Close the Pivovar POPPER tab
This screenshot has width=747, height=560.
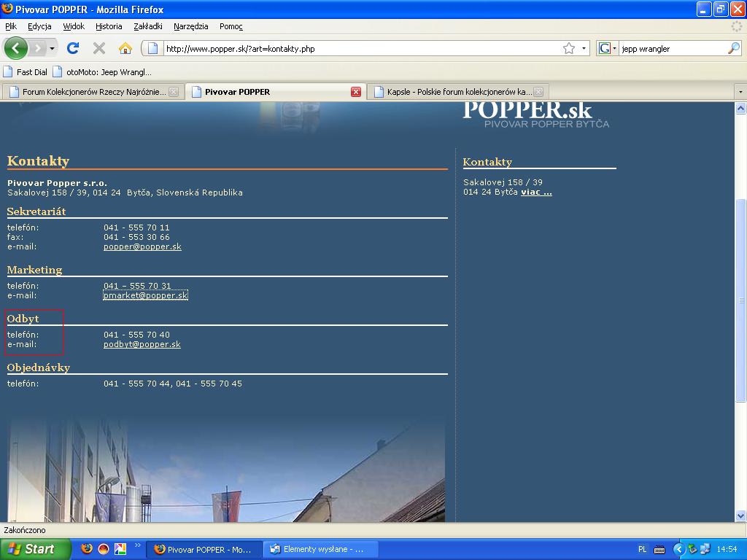point(356,92)
